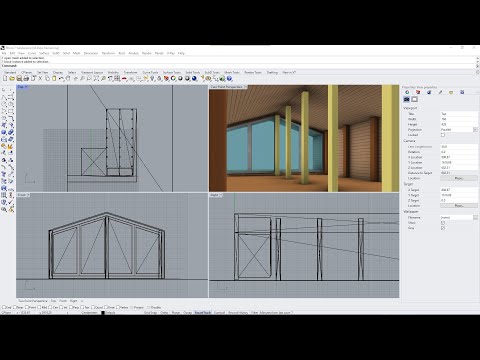Open the Perspective viewport title menu arrow
Image resolution: width=480 pixels, height=360 pixels.
click(245, 87)
